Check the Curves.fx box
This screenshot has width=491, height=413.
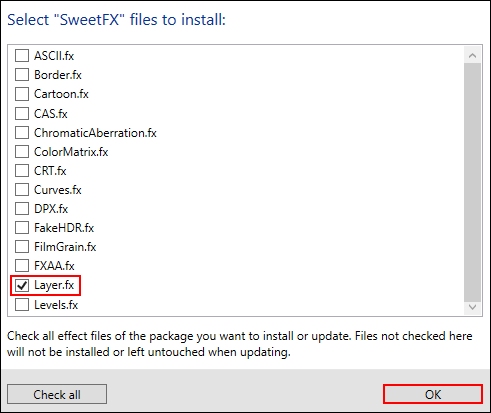[x=22, y=190]
